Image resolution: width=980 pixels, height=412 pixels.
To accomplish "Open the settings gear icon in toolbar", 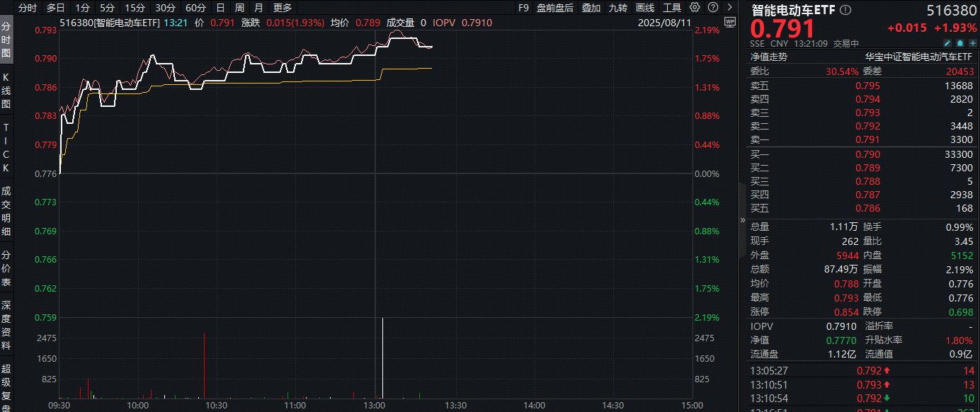I will (x=695, y=8).
